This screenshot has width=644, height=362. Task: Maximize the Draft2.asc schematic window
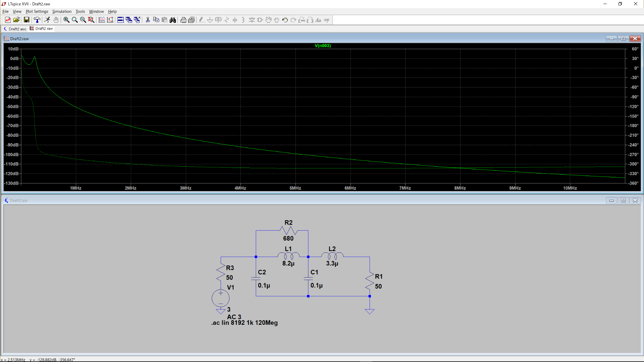pos(623,200)
